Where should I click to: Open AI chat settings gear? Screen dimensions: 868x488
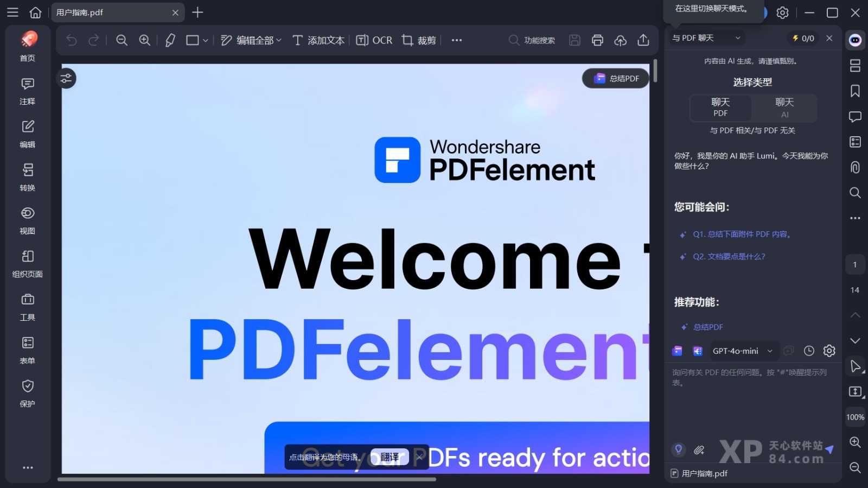point(829,351)
